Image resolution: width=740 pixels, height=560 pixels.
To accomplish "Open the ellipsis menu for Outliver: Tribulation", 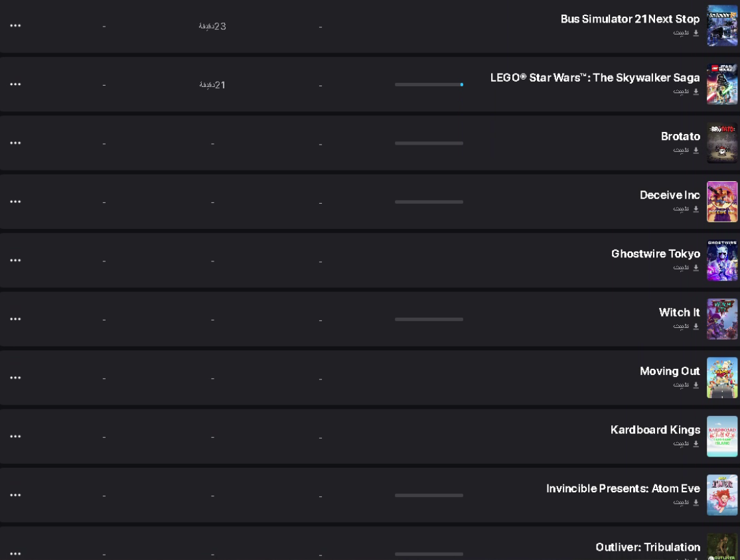I will point(15,554).
